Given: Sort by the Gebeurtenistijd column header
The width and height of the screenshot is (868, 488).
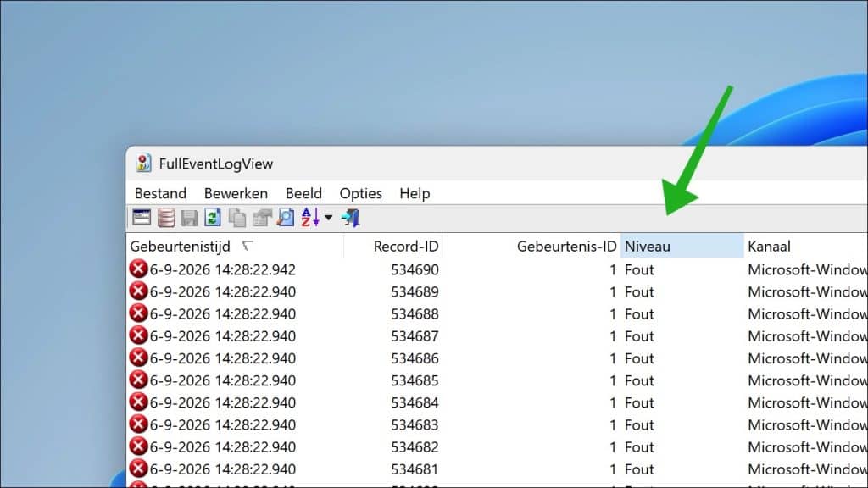Looking at the screenshot, I should pyautogui.click(x=235, y=247).
